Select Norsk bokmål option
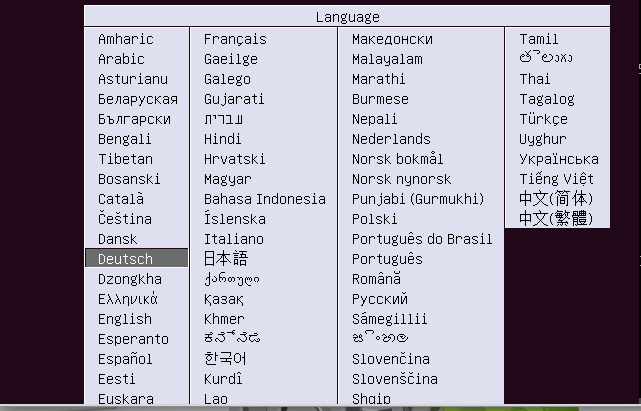 397,159
